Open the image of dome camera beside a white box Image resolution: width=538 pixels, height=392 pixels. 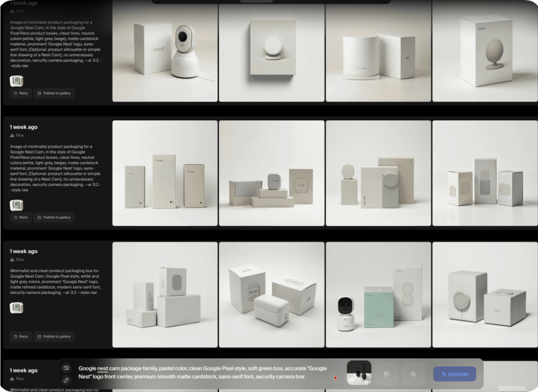[x=165, y=51]
